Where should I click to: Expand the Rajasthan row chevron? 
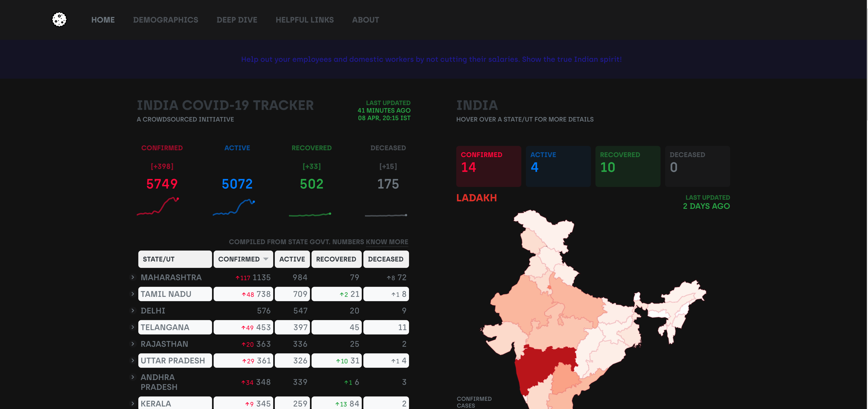[133, 344]
